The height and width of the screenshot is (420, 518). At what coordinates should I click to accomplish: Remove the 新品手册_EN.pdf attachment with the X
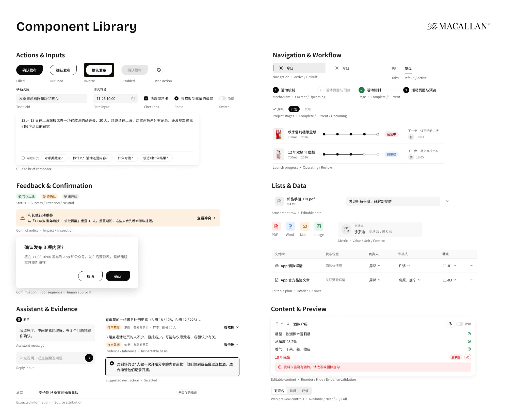[447, 201]
